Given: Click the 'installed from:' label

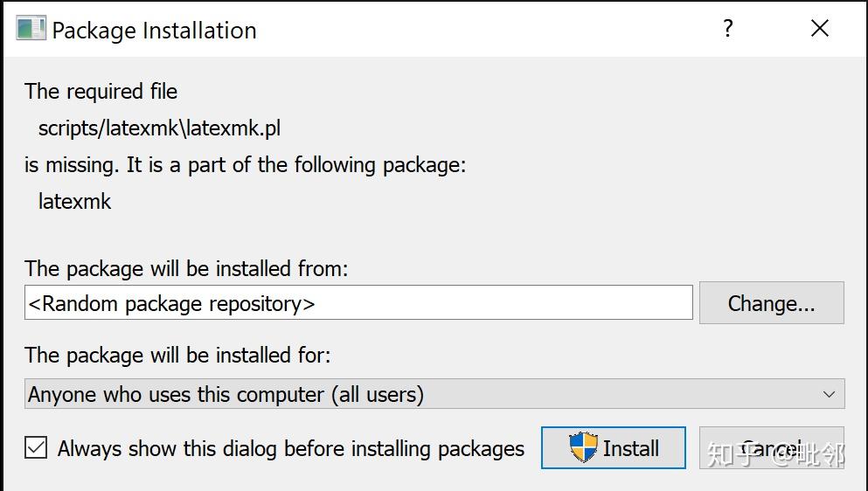Looking at the screenshot, I should point(186,269).
